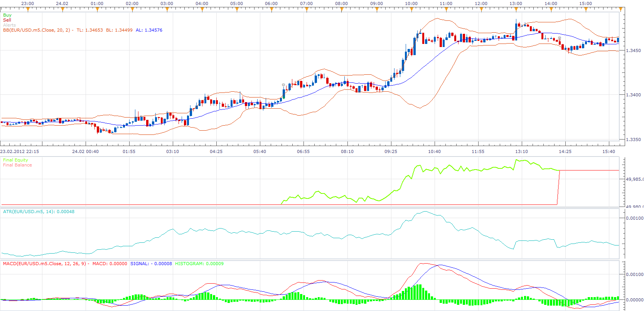Click the orange marker under 11:00
644x311 pixels.
click(x=446, y=9)
